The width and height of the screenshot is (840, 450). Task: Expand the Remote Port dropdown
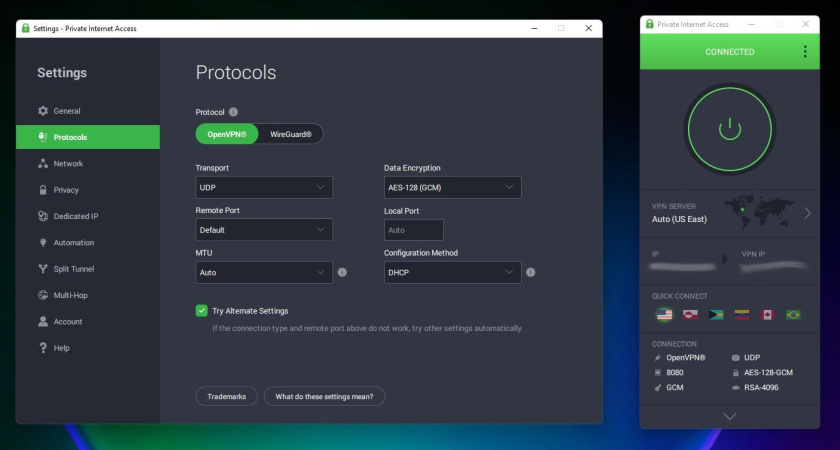tap(264, 230)
